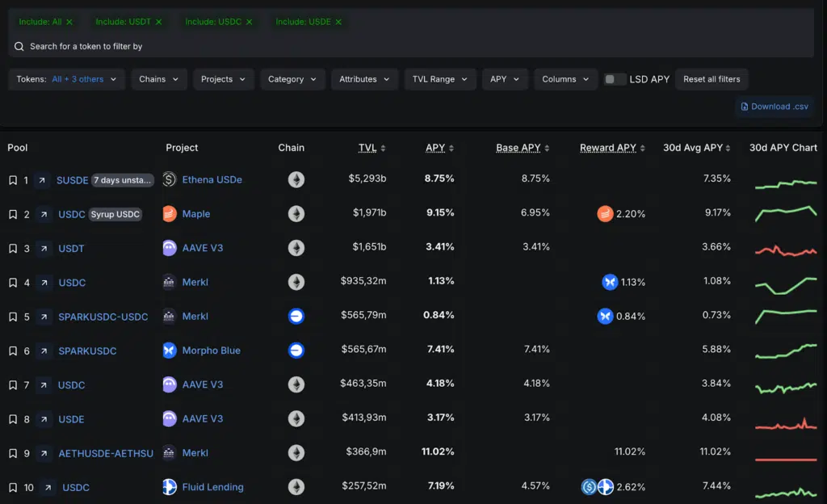Open the Chains dropdown
This screenshot has width=827, height=504.
pos(158,78)
